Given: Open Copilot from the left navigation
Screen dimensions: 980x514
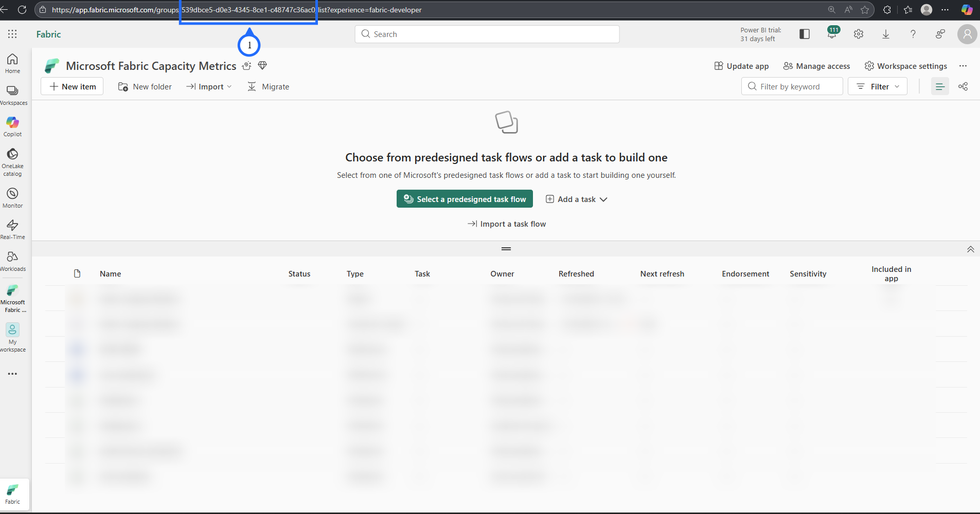Looking at the screenshot, I should (12, 126).
